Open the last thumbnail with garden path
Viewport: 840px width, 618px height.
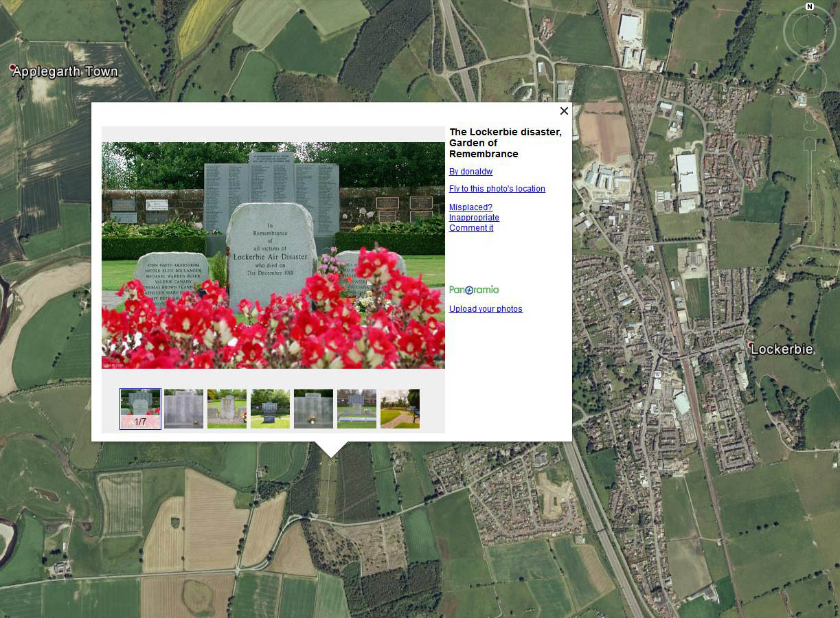point(400,409)
